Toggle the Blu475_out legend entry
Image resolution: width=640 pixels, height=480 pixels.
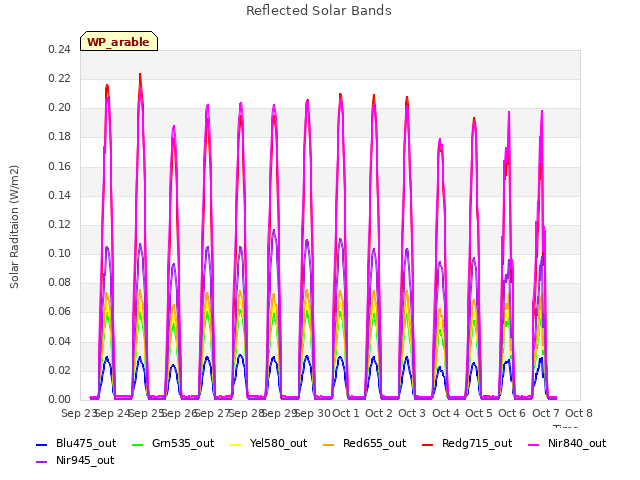76,444
